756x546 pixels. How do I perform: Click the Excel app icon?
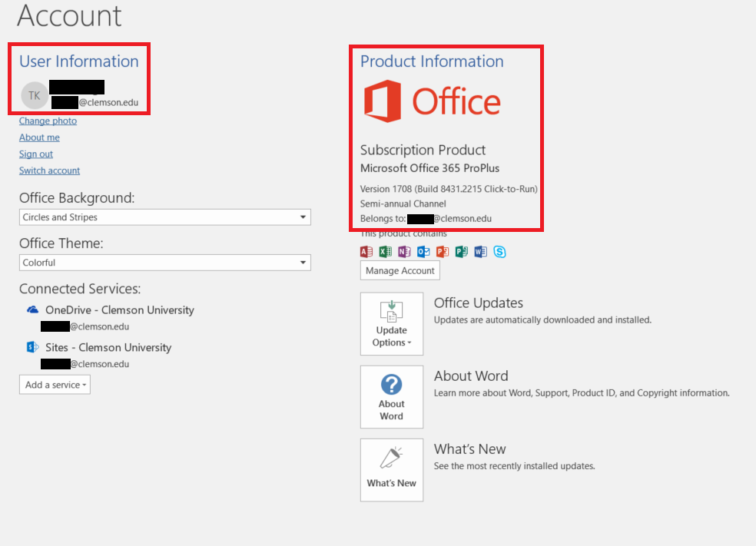coord(385,252)
